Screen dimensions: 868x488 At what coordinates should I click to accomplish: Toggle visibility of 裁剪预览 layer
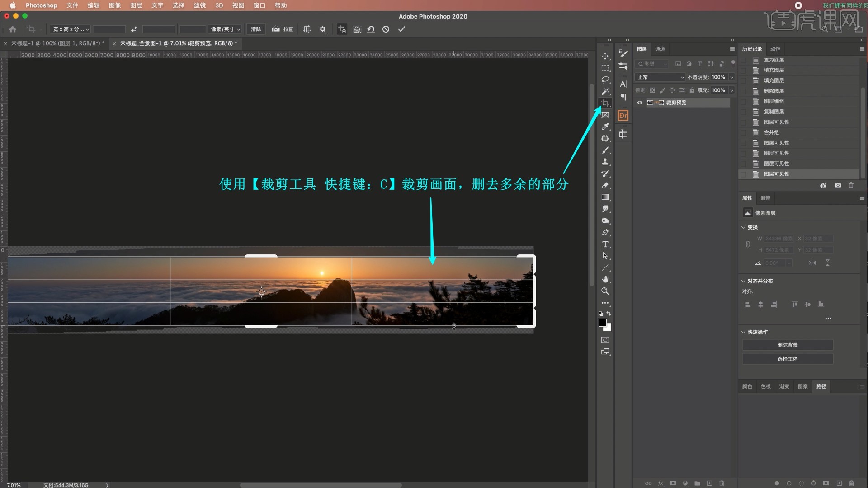click(640, 103)
